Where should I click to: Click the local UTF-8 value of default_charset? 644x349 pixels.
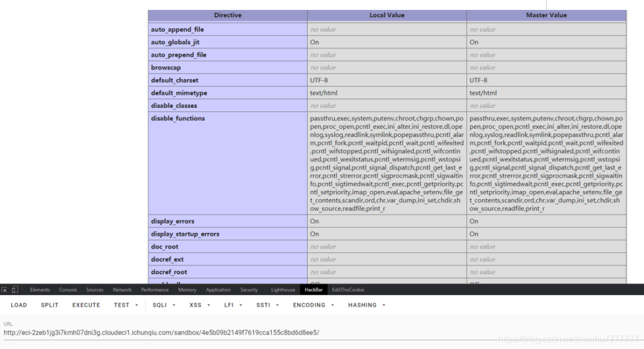319,80
